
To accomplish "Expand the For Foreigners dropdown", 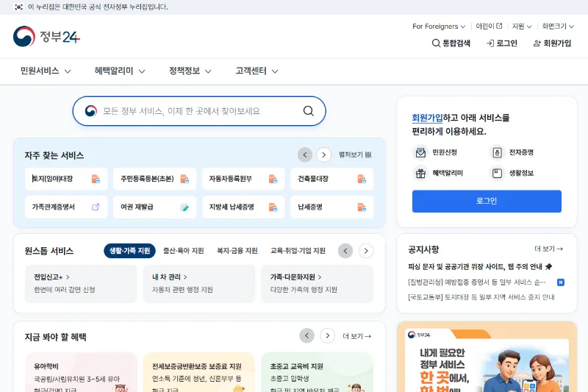I will tap(439, 26).
